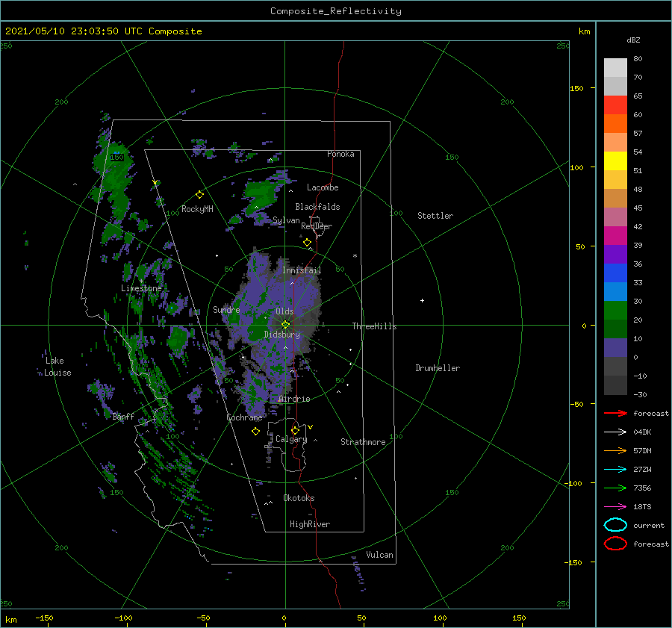Click the yellow diamond marker below Cochrane
This screenshot has width=672, height=628.
255,432
